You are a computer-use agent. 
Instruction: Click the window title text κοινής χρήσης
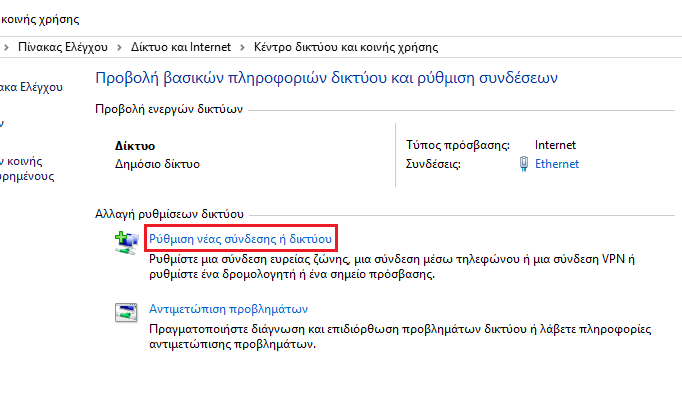pos(40,19)
